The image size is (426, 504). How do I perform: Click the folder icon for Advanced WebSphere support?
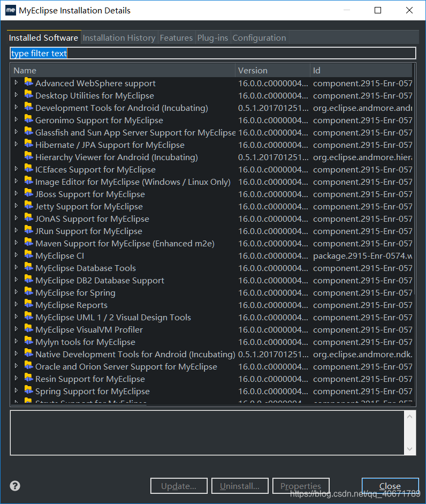pyautogui.click(x=28, y=82)
